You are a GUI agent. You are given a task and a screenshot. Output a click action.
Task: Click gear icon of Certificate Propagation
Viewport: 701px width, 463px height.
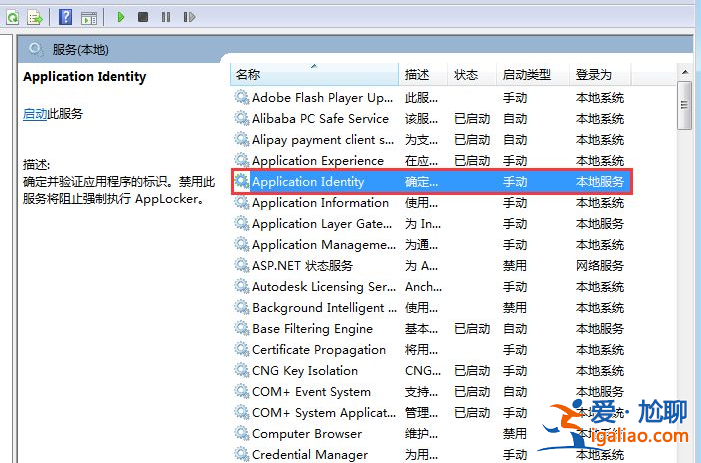241,349
